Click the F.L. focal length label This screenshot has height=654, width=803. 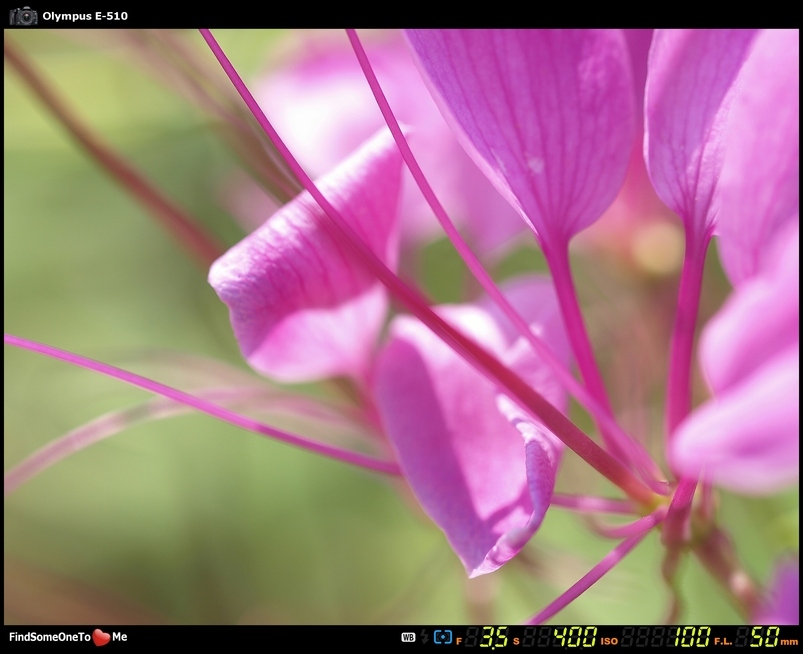coord(723,640)
